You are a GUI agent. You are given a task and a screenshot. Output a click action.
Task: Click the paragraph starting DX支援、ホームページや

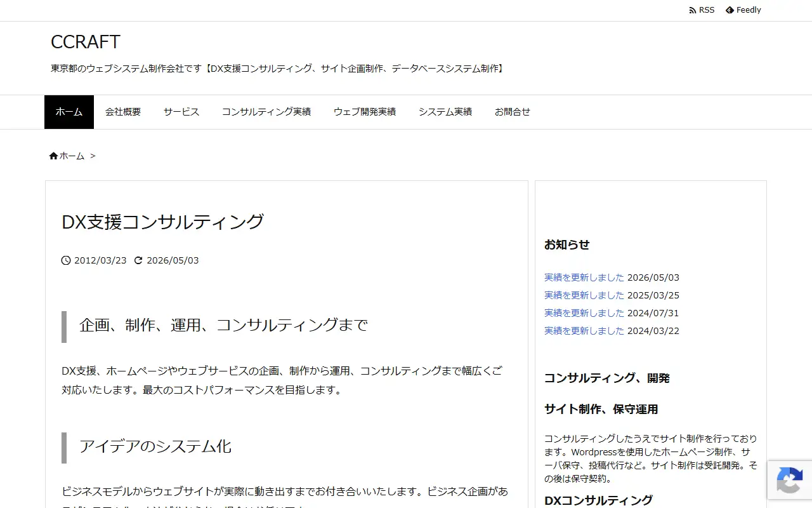point(282,380)
